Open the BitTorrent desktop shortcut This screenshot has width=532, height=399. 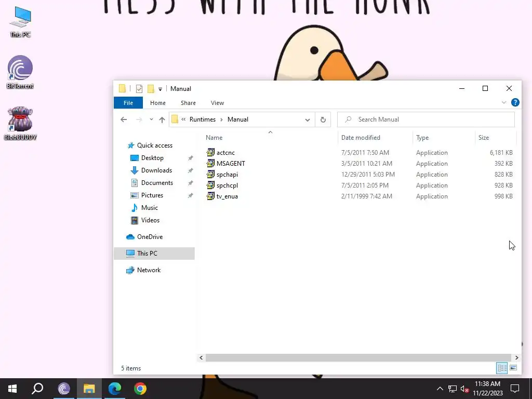[x=20, y=72]
